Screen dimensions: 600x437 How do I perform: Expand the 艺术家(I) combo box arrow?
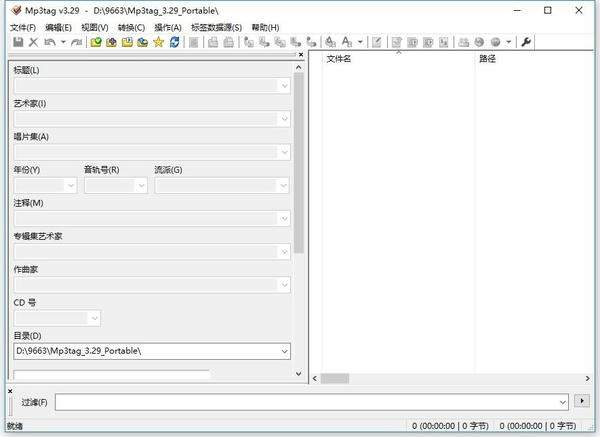284,119
